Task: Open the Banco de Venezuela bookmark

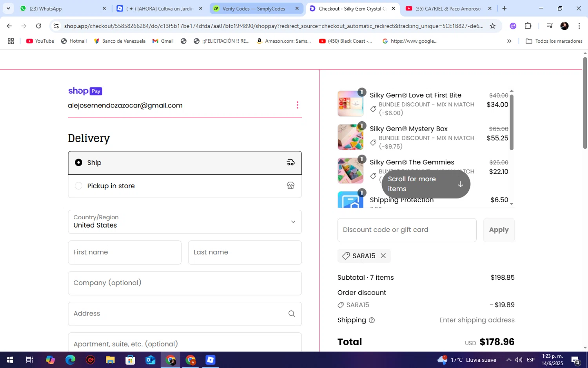Action: tap(119, 41)
